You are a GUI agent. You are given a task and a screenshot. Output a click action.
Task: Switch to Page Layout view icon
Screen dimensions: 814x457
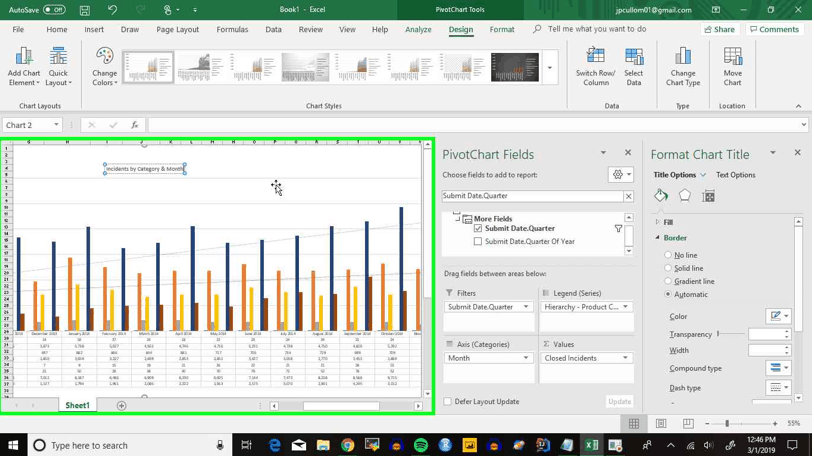pos(661,424)
